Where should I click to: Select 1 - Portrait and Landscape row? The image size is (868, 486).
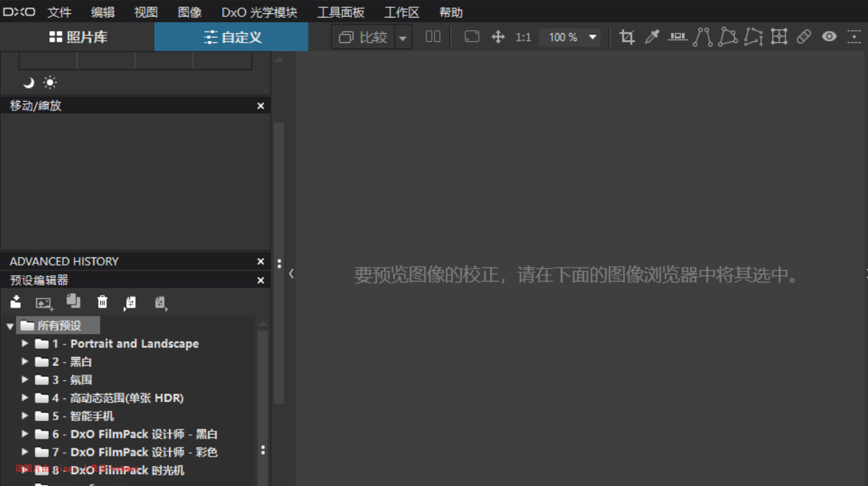click(117, 344)
